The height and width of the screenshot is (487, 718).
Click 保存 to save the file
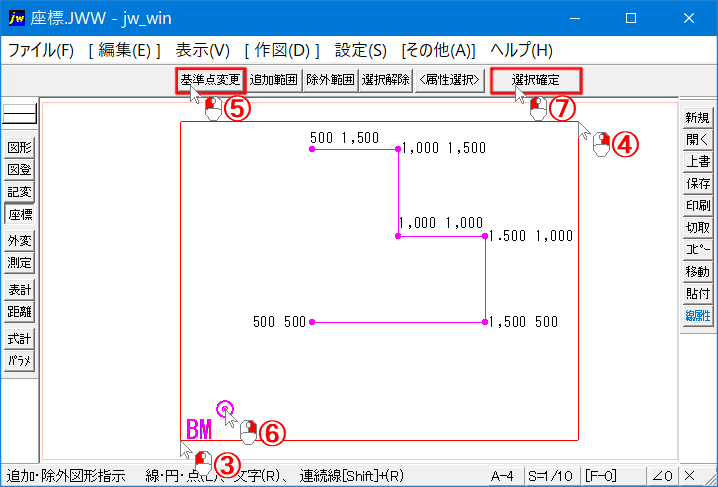coord(697,184)
